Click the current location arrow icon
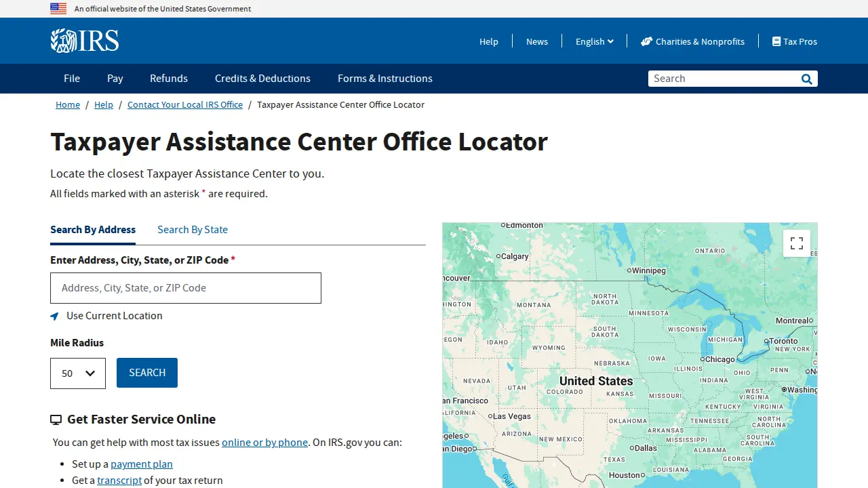Screen dimensions: 868x488 click(x=54, y=316)
